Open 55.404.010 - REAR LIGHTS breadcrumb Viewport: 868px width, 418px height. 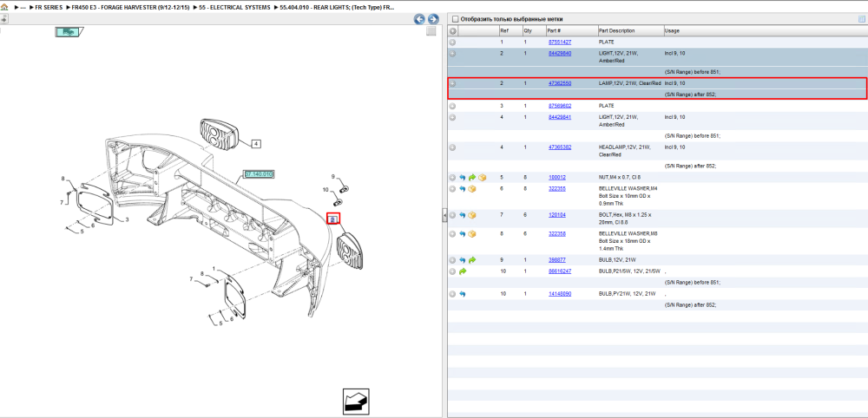pyautogui.click(x=338, y=7)
